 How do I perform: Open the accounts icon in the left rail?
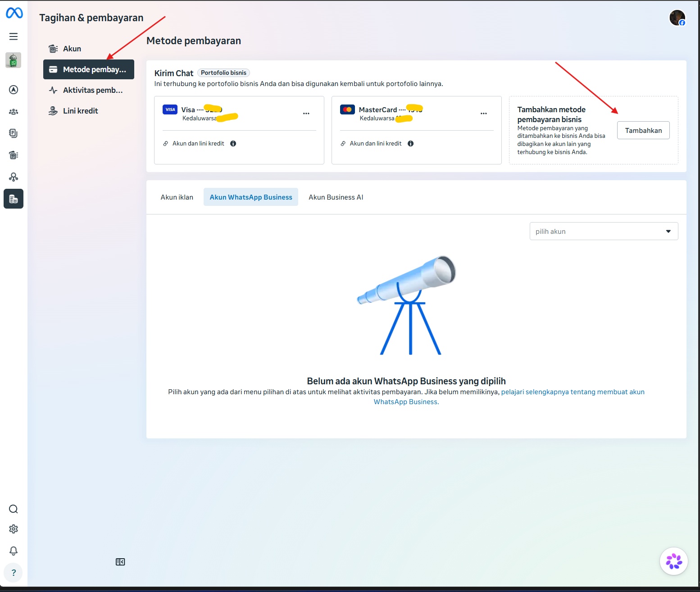(x=14, y=155)
